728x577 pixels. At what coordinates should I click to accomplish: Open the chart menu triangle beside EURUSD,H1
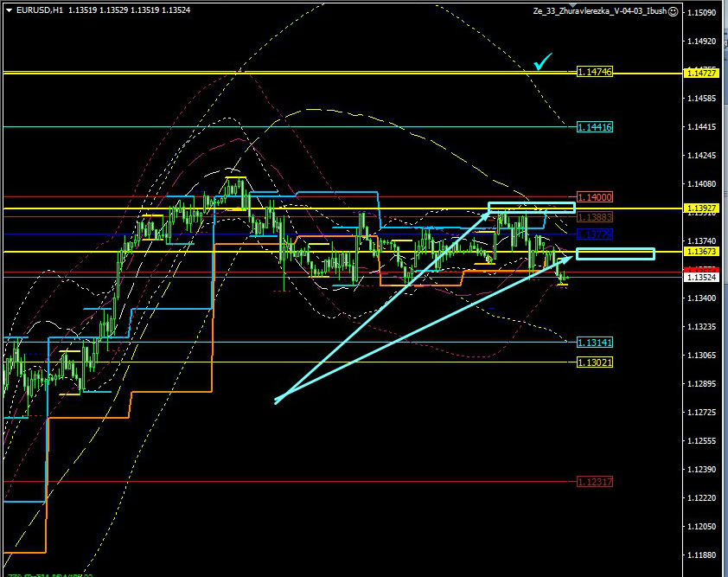click(9, 10)
